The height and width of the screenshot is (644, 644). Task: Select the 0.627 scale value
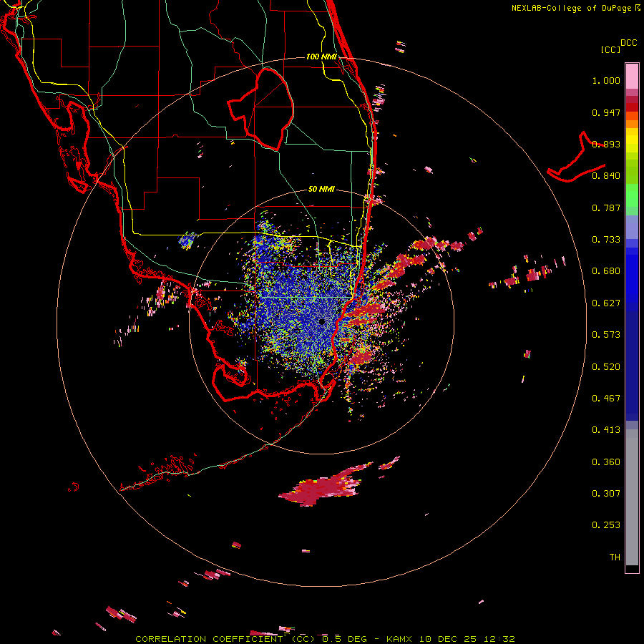tap(606, 303)
